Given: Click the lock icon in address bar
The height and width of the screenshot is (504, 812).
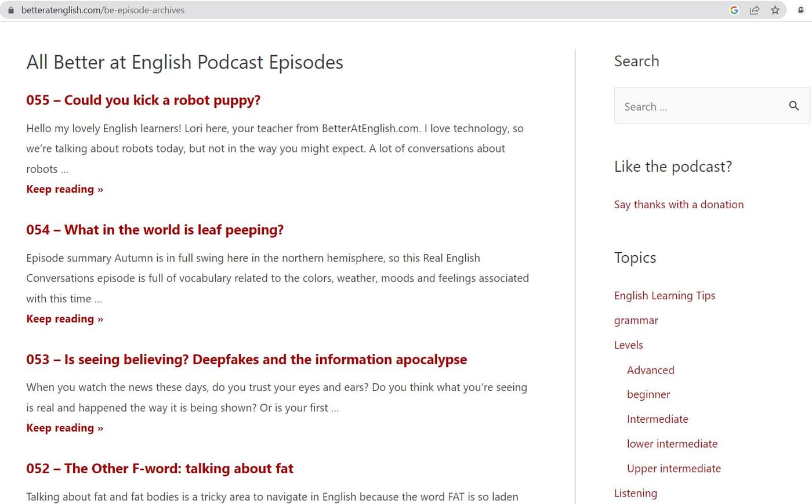Looking at the screenshot, I should tap(10, 10).
